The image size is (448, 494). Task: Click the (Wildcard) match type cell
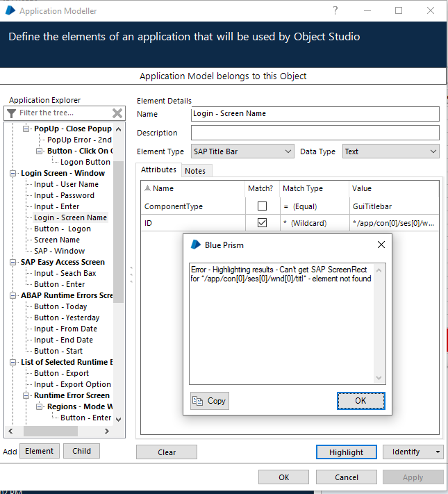click(x=315, y=223)
